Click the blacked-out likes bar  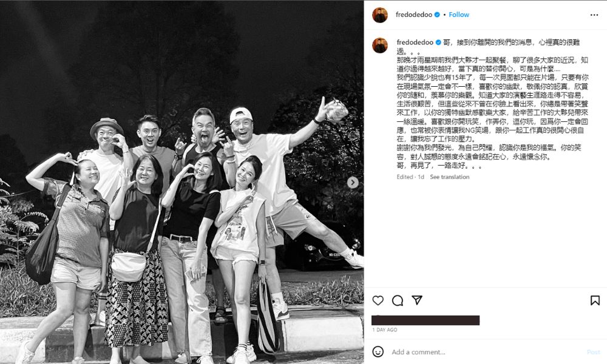tap(426, 320)
